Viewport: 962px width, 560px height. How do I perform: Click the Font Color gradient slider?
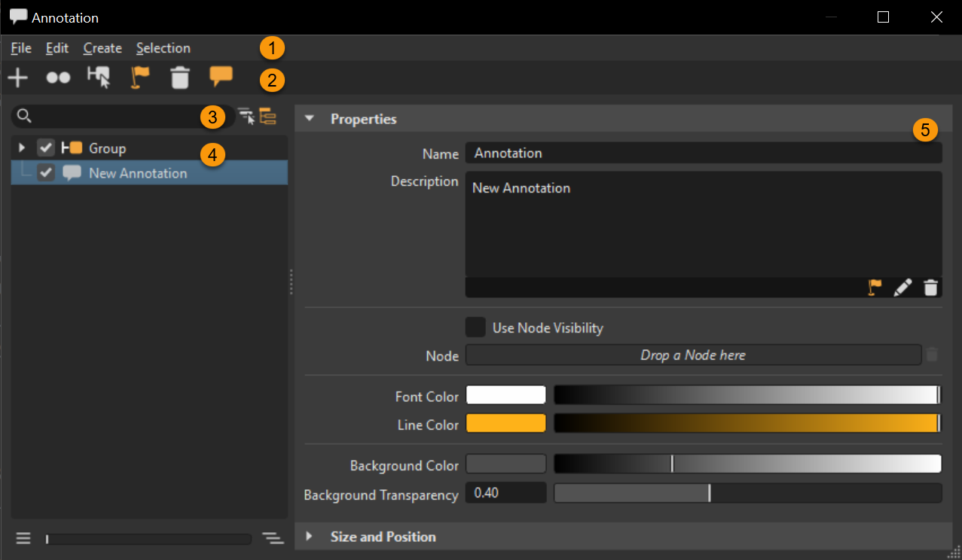748,396
